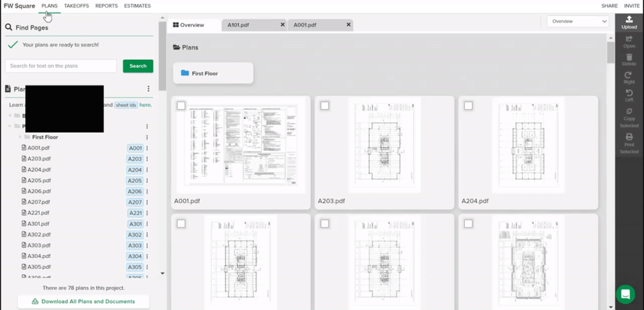
Task: Open the Overview dropdown selector
Action: pyautogui.click(x=578, y=21)
